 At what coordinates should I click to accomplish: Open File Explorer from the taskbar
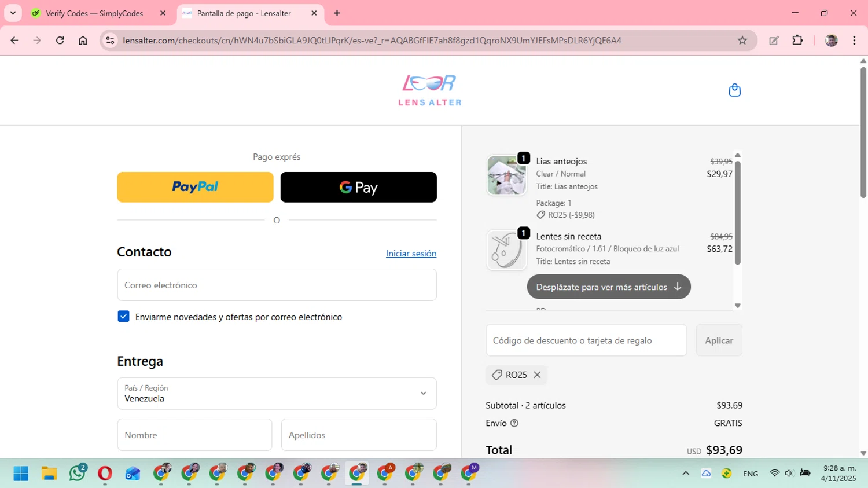(x=49, y=474)
